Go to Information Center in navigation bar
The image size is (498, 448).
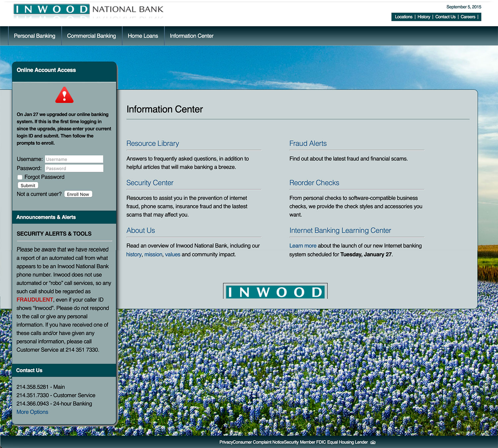point(192,36)
